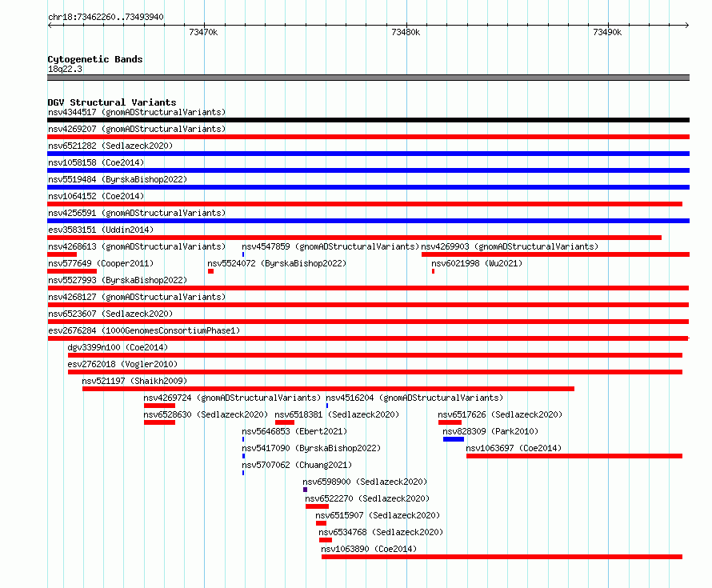Viewport: 712px width, 588px height.
Task: Click nsv5646853 Ebert2021 label
Action: 294,431
